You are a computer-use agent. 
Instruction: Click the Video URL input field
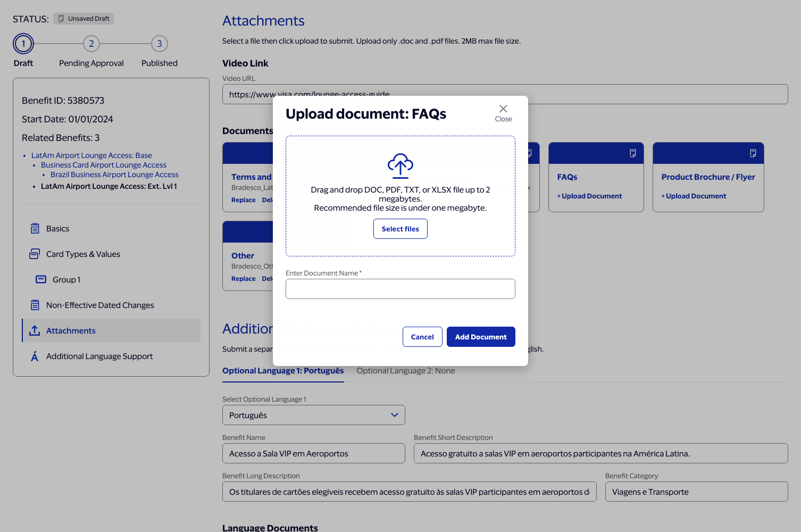click(505, 94)
